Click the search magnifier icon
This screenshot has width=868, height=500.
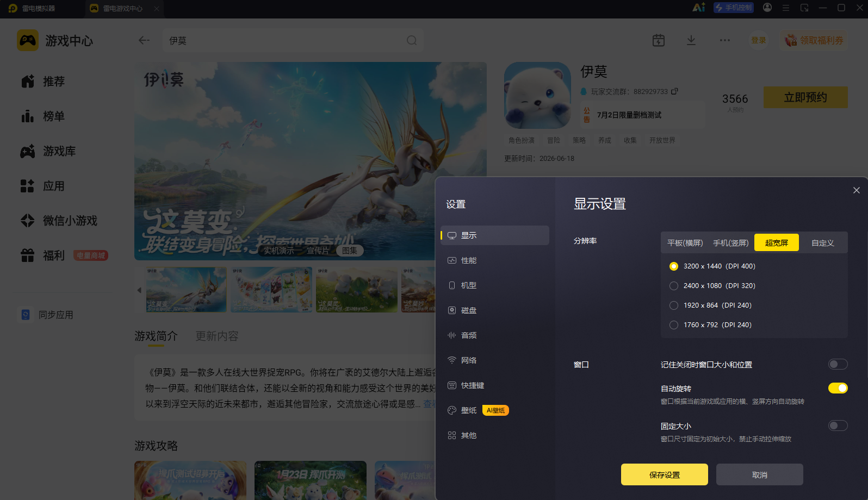[412, 40]
